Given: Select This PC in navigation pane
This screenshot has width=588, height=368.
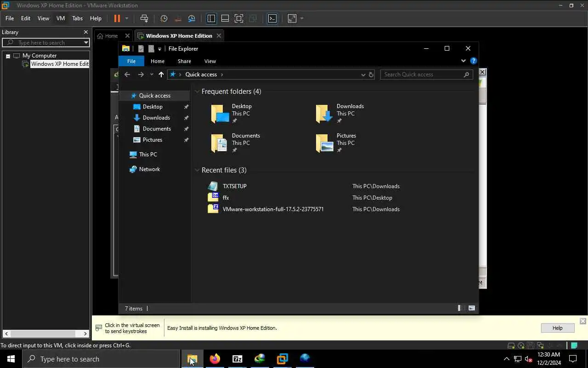Looking at the screenshot, I should (148, 155).
